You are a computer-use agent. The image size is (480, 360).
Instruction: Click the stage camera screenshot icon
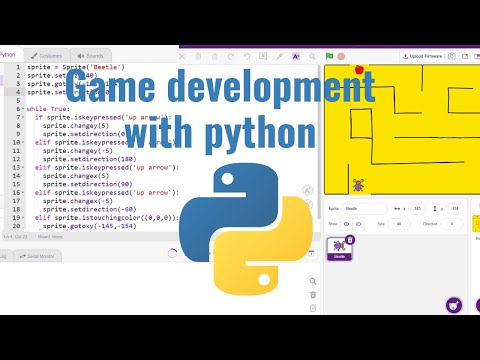[452, 56]
